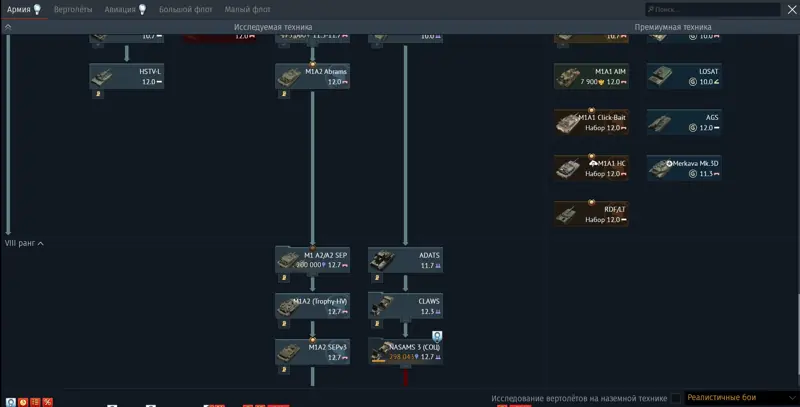The image size is (800, 407).
Task: Select the M1A2 (Trophy-HV) vehicle card
Action: [x=312, y=306]
